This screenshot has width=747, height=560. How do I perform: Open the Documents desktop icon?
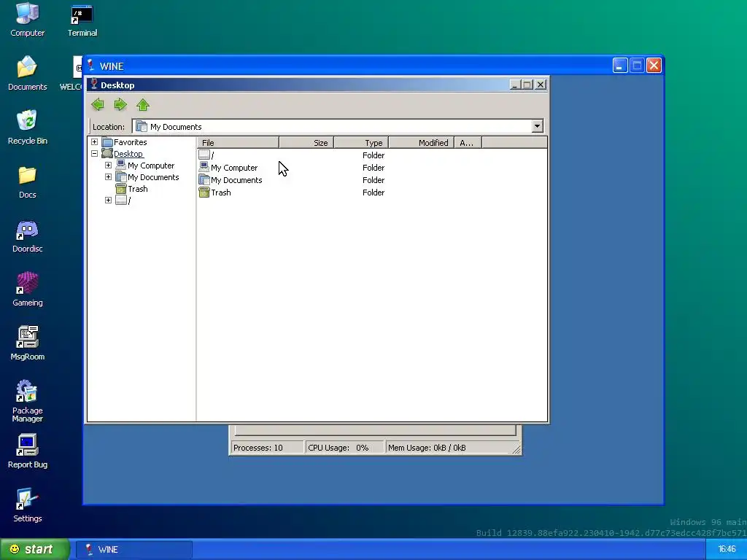(x=27, y=74)
